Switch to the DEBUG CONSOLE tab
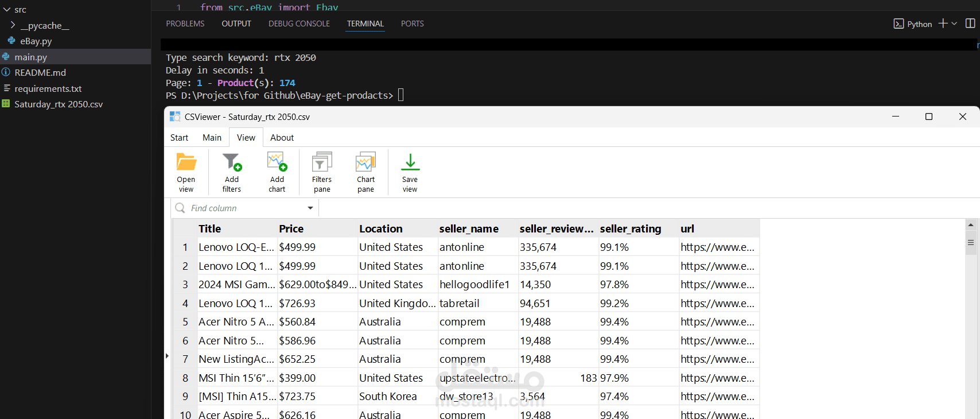 pos(299,24)
